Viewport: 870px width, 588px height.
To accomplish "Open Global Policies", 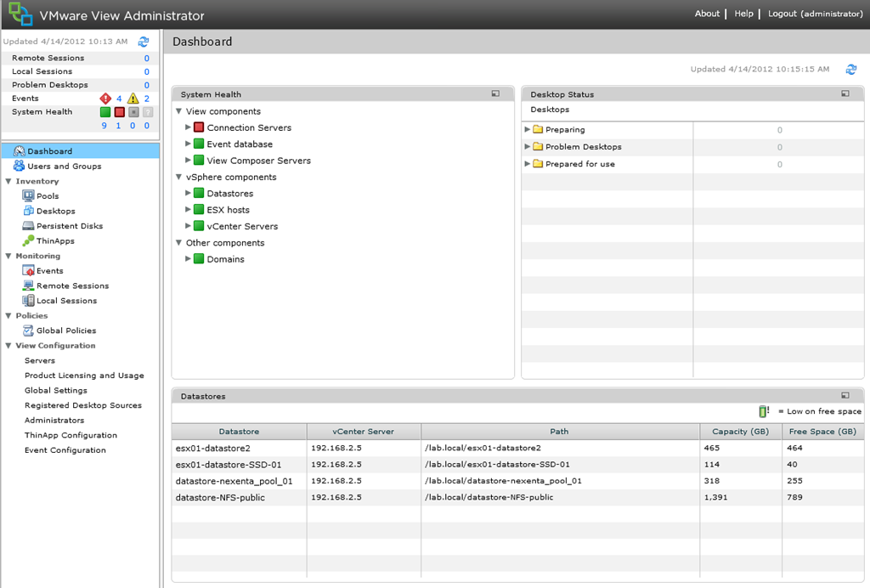I will (x=66, y=331).
